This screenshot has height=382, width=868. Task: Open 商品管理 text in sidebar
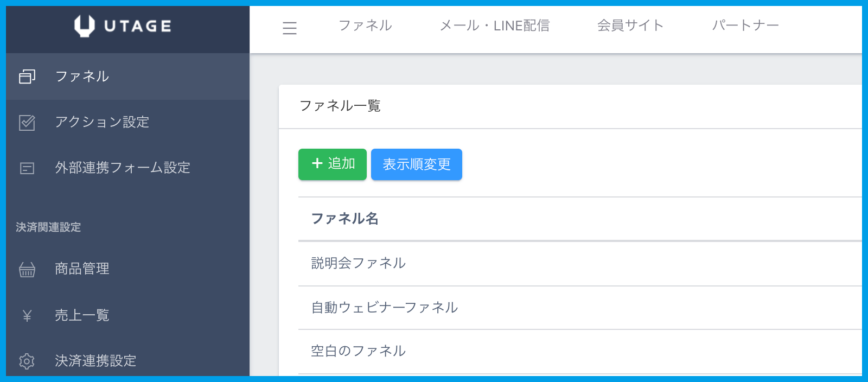82,269
